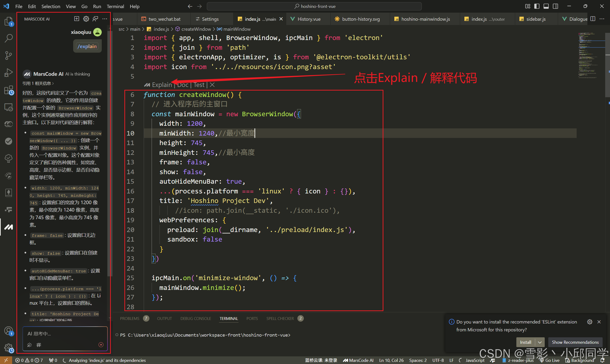Switch to the History.vue tab
Screen dimensions: 610x364
309,19
